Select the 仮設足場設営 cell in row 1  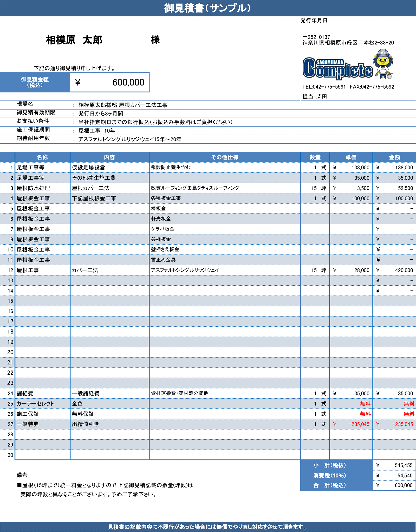pos(89,168)
